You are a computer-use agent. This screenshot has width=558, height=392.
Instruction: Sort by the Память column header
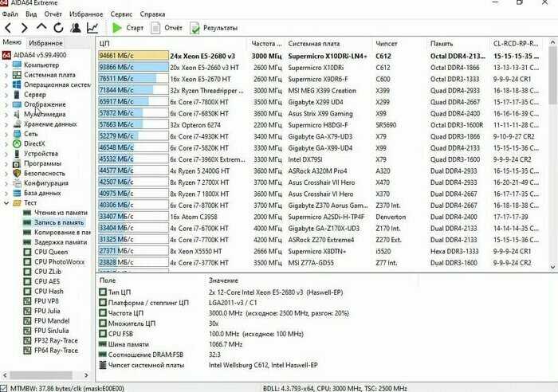[458, 43]
